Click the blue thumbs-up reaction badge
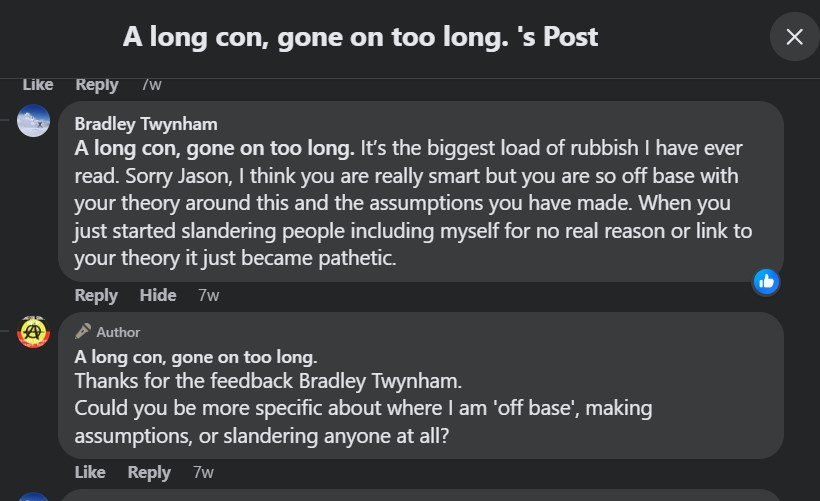 [766, 281]
